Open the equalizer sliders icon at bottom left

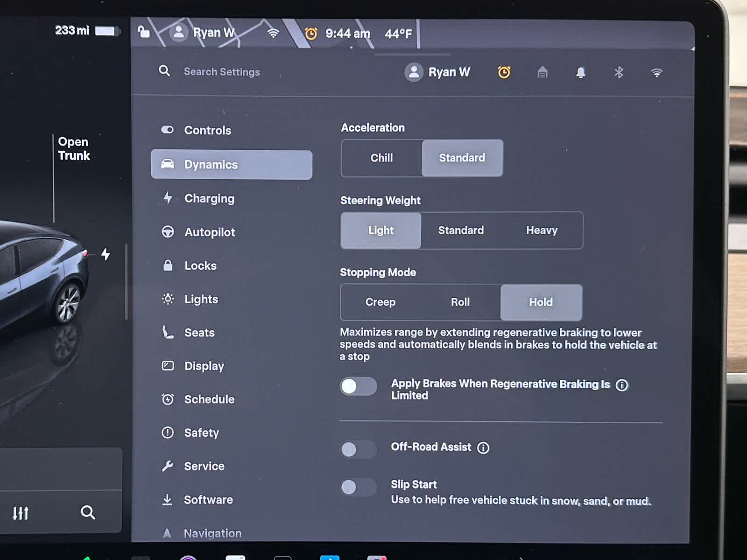21,513
